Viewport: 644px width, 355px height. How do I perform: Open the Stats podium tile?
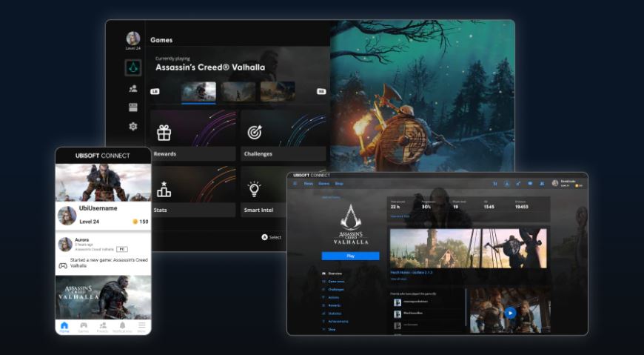[193, 192]
